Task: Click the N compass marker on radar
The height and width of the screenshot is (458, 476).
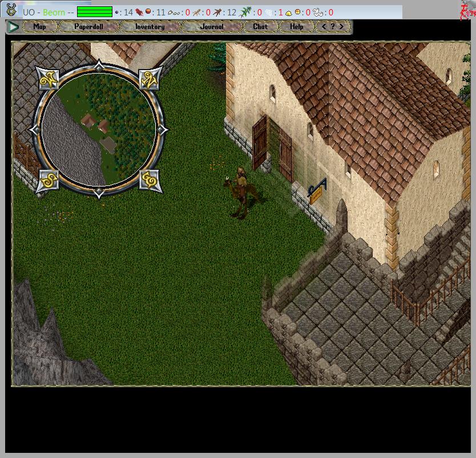Action: click(x=151, y=79)
